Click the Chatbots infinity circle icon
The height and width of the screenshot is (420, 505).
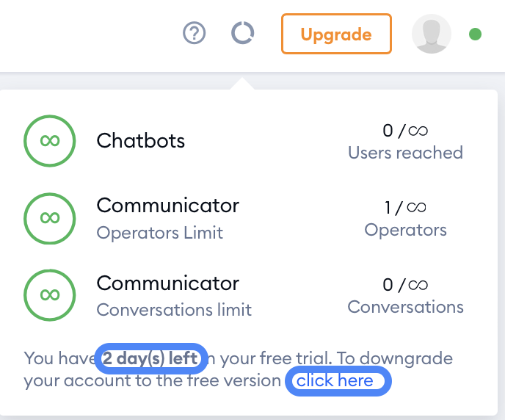tap(50, 141)
